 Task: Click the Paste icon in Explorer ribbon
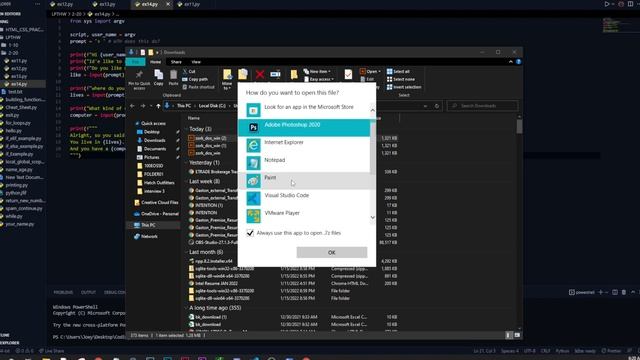pyautogui.click(x=173, y=77)
